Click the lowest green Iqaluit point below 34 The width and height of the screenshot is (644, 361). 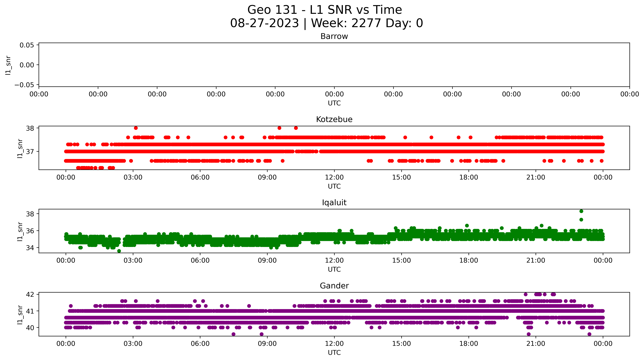point(119,251)
